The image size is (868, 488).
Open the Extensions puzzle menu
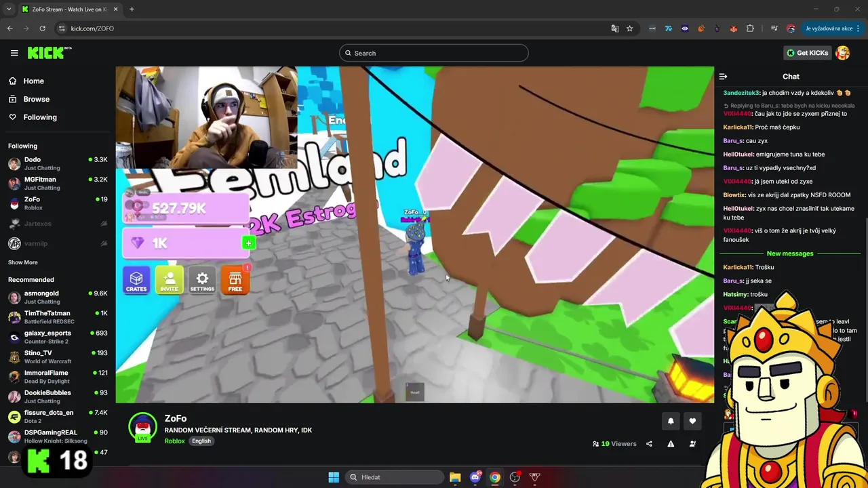point(750,28)
